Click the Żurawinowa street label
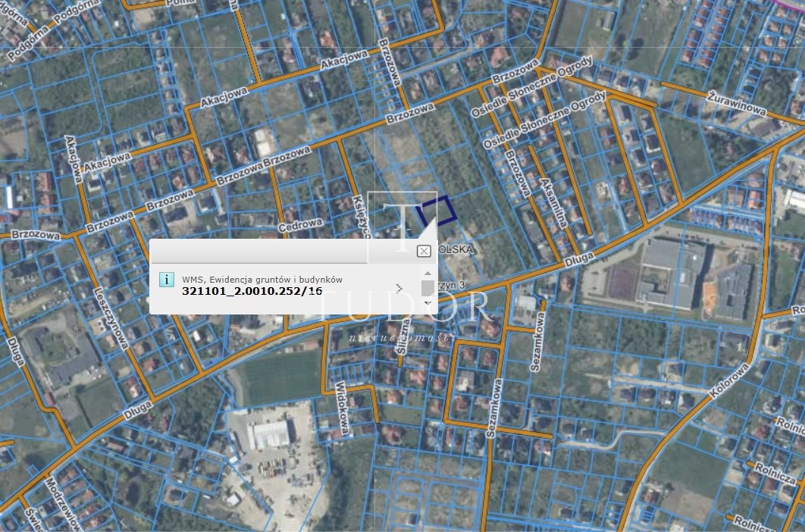 point(738,103)
